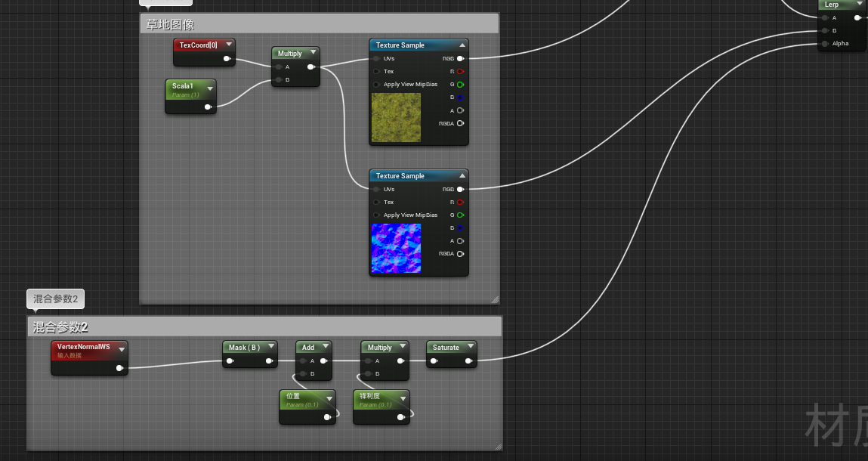Click green G output of normal-map Texture Sample
Image resolution: width=868 pixels, height=461 pixels.
[461, 215]
